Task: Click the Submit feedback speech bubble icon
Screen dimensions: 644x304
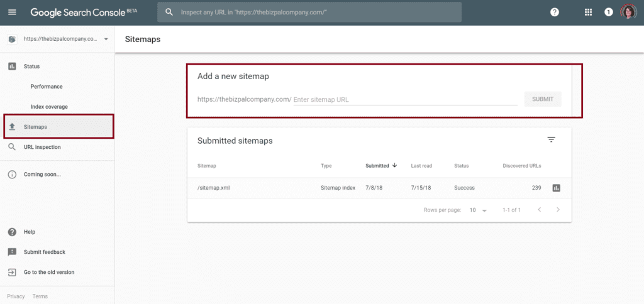Action: 13,252
